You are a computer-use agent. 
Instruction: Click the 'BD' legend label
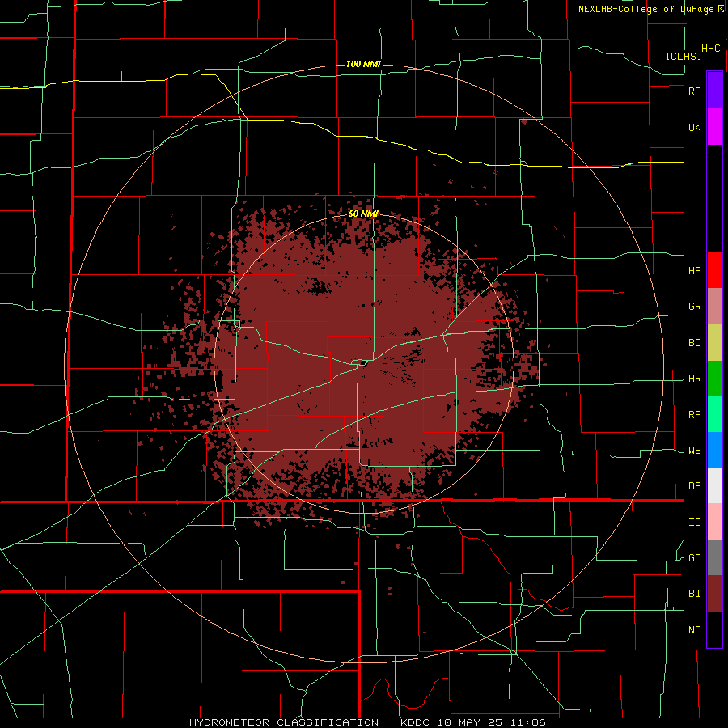point(694,343)
